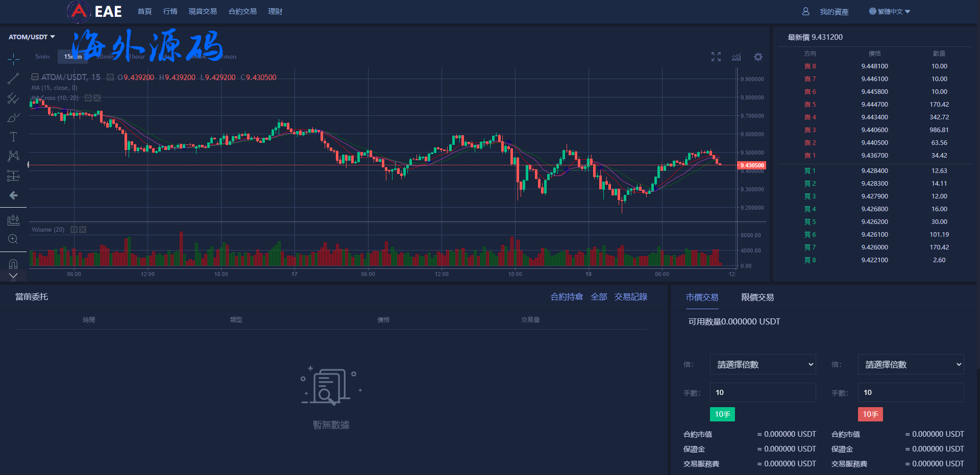Expand the ATOM/USDT pair dropdown
Image resolution: width=980 pixels, height=475 pixels.
32,37
